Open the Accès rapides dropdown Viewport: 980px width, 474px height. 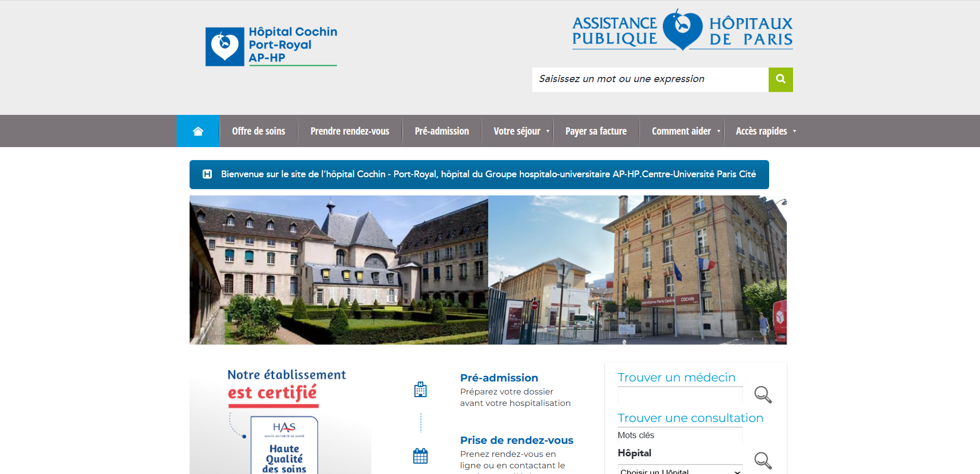[766, 131]
